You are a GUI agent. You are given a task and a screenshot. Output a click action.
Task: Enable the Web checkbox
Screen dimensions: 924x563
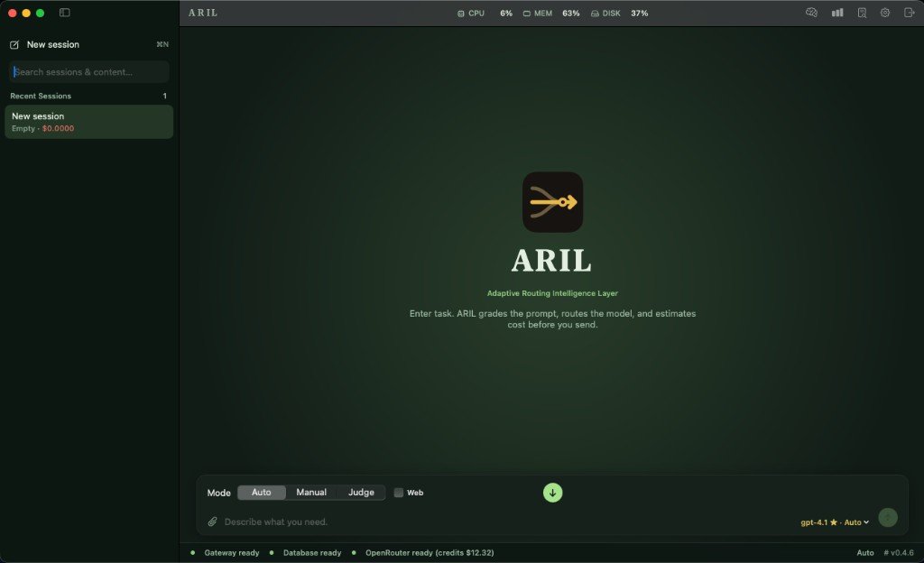[398, 493]
